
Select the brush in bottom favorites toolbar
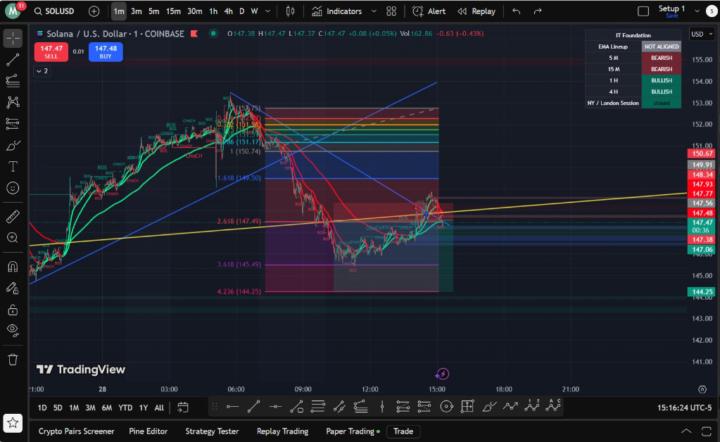(489, 407)
